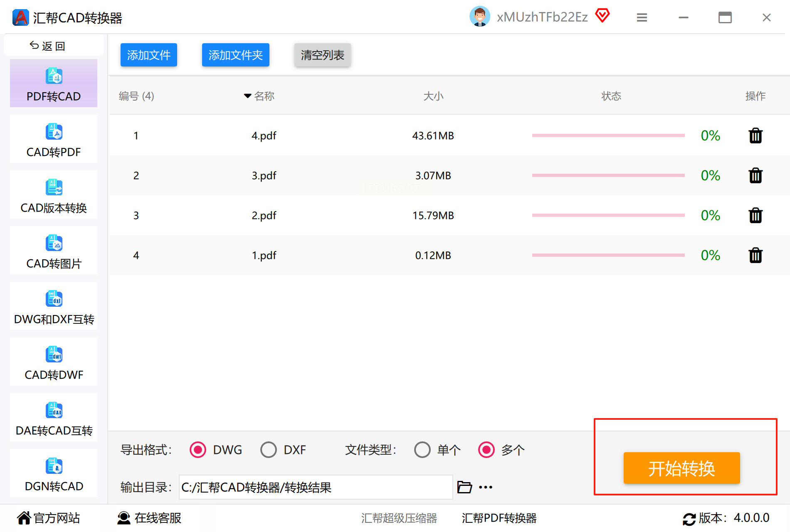Delete 4.pdf using its trash icon
Image resolution: width=790 pixels, height=532 pixels.
tap(755, 135)
